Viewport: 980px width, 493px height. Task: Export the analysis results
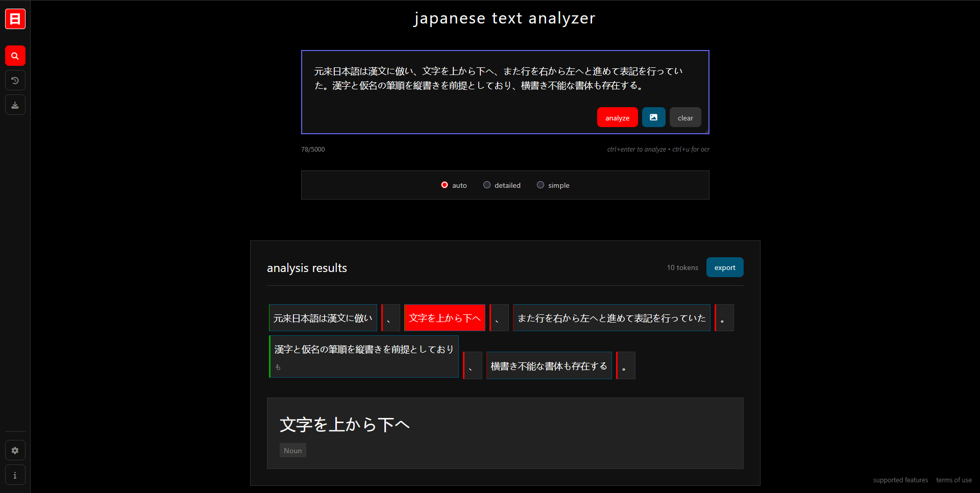(x=725, y=267)
